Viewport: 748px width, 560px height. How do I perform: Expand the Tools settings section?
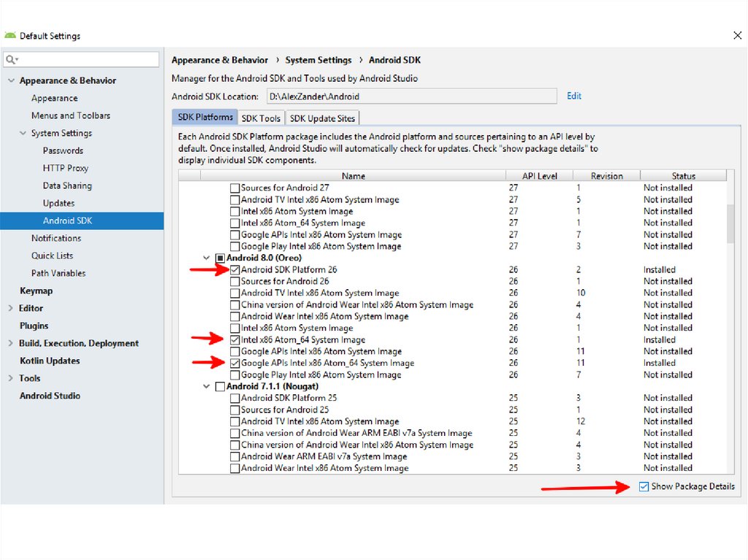coord(10,378)
